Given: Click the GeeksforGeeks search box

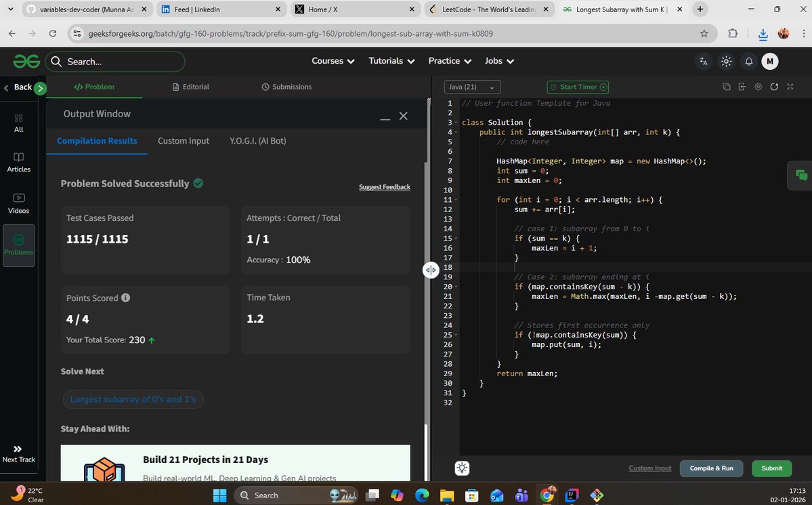Looking at the screenshot, I should 115,62.
